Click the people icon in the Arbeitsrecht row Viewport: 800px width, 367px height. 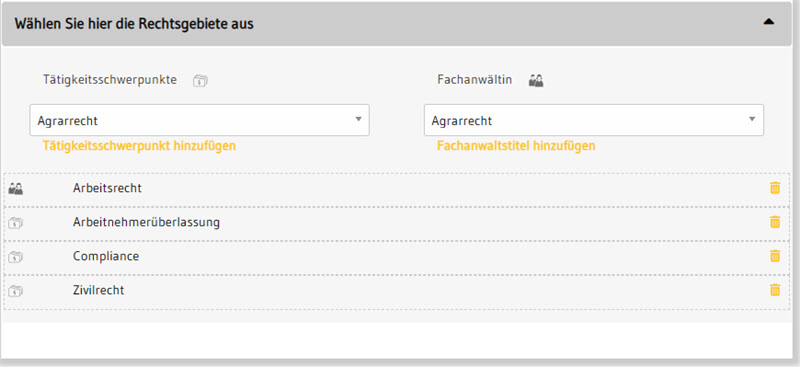tap(16, 189)
